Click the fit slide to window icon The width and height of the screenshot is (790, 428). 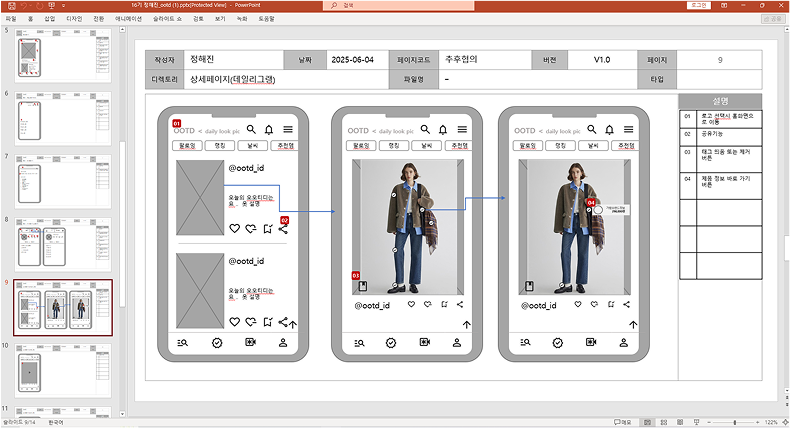click(783, 423)
